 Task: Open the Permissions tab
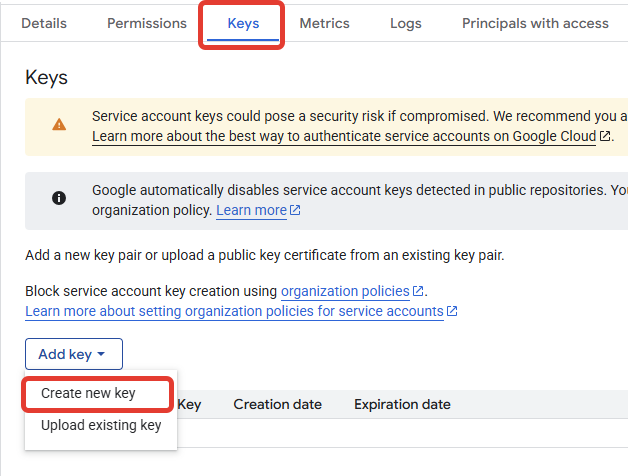point(147,23)
